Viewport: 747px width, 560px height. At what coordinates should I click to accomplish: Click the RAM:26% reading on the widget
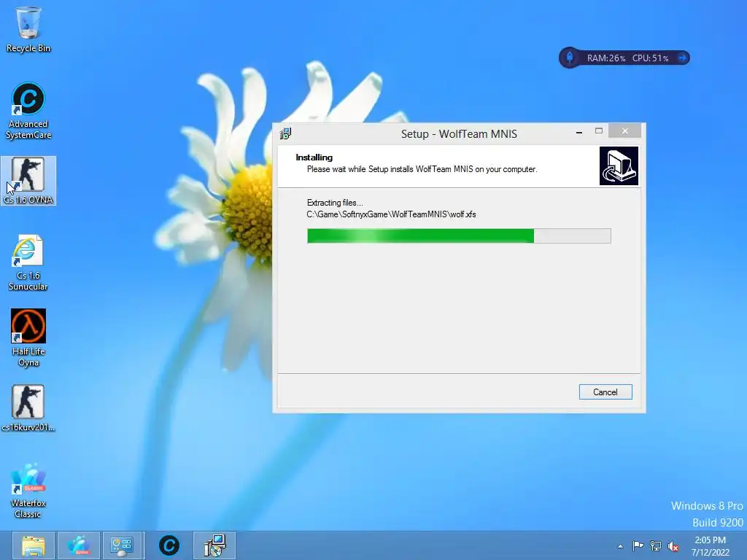tap(606, 58)
